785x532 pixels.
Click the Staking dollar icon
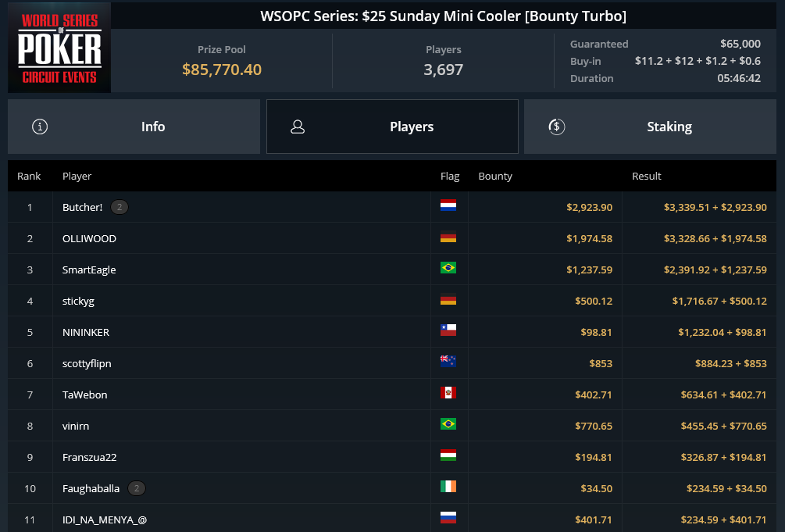(x=557, y=127)
